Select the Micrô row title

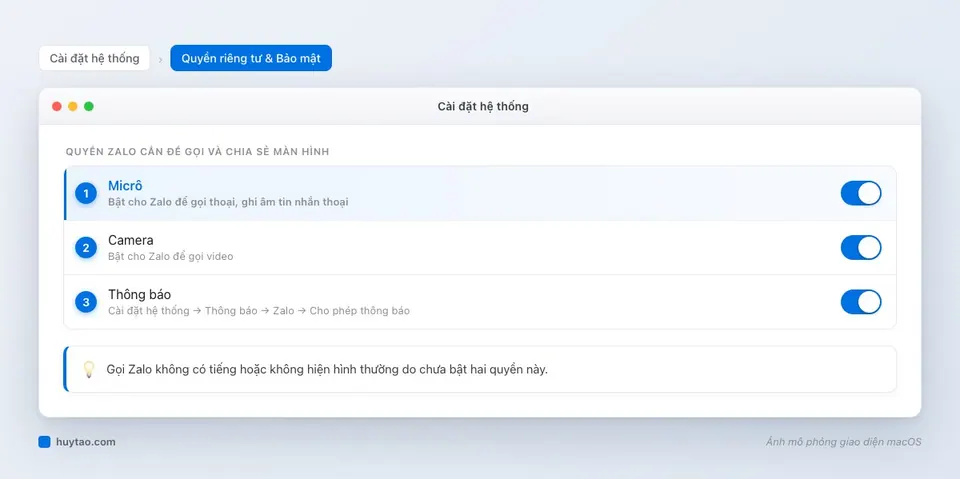tap(126, 186)
